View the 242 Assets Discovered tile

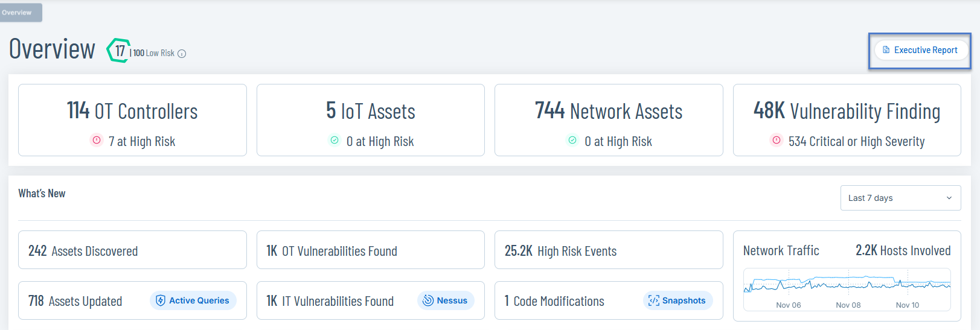pos(132,250)
